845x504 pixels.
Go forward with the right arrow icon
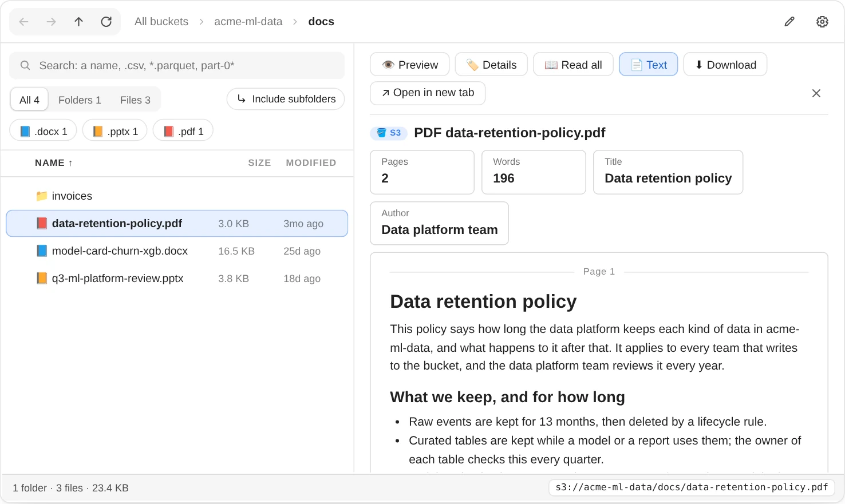[52, 22]
